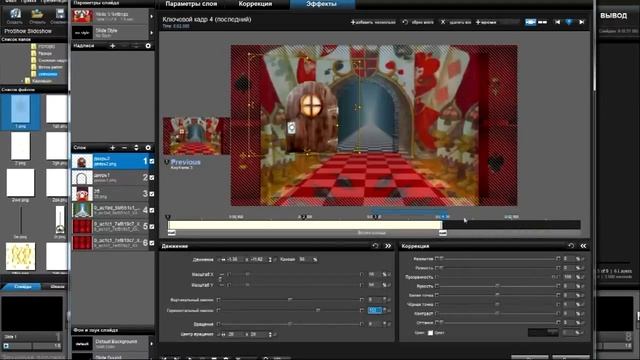The width and height of the screenshot is (640, 360).
Task: Toggle the Резкость checkbox in Коррекция
Action: [x=437, y=268]
